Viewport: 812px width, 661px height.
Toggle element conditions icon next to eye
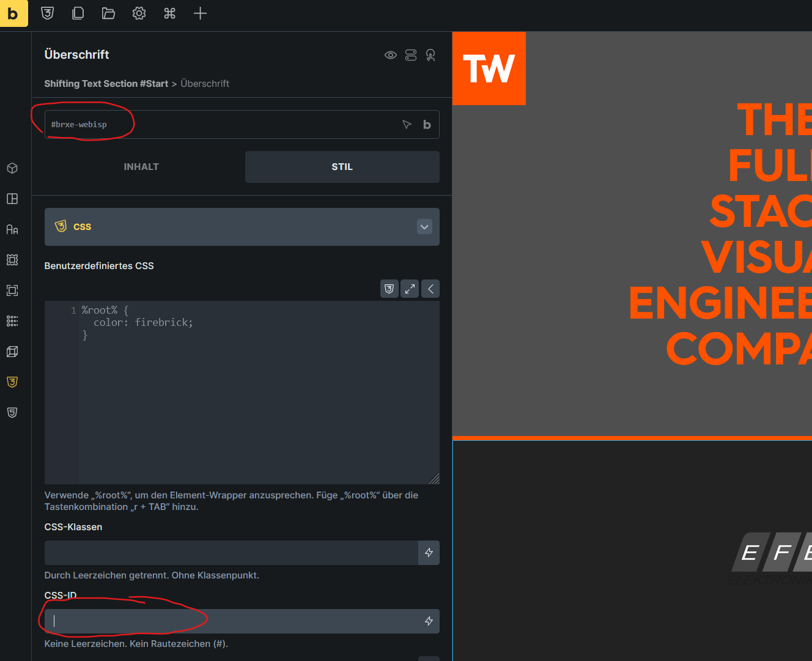(x=411, y=55)
